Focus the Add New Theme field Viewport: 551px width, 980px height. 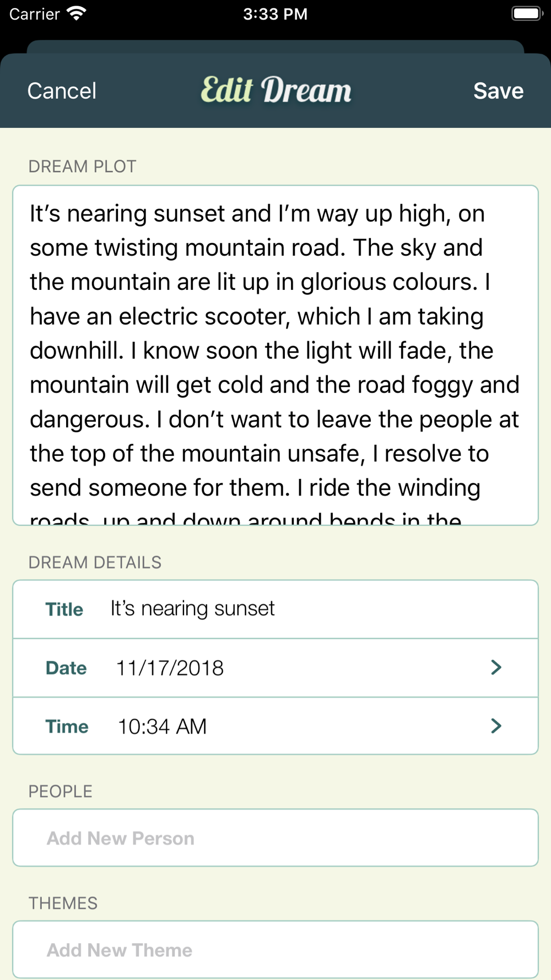tap(275, 950)
